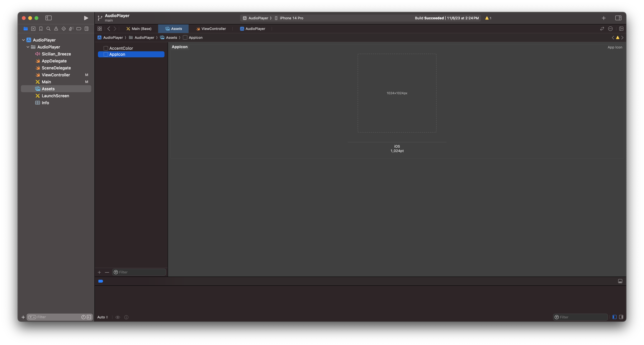Open related items grid menu icon

[100, 29]
